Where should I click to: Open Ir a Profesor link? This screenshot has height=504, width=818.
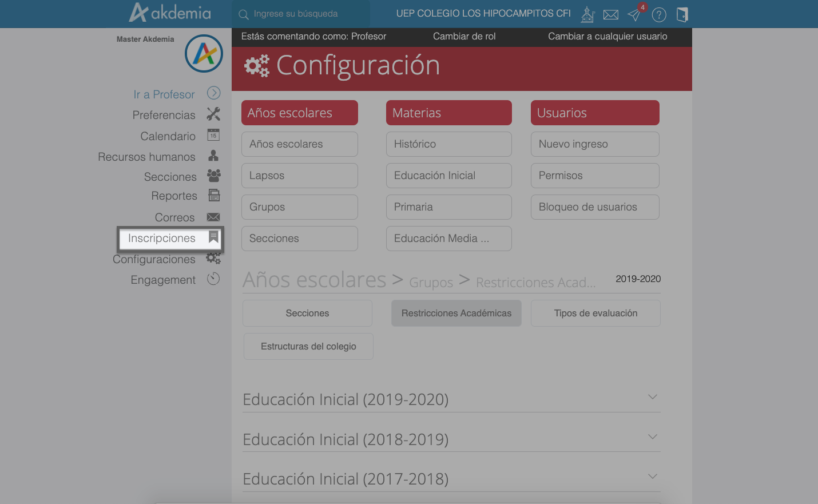164,94
